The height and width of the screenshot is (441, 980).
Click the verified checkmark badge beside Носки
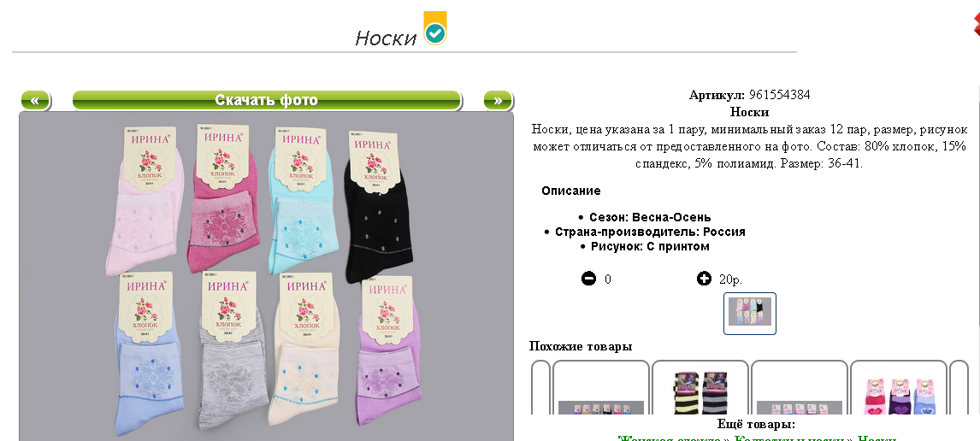pyautogui.click(x=435, y=29)
